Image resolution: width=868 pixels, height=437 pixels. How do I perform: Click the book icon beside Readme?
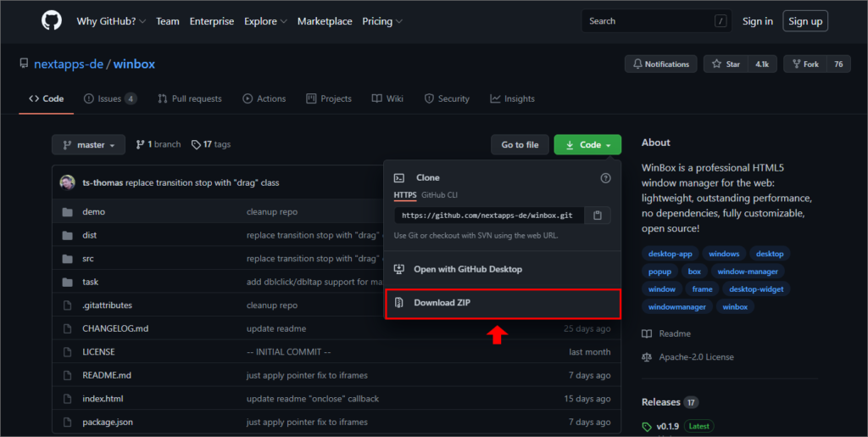647,333
